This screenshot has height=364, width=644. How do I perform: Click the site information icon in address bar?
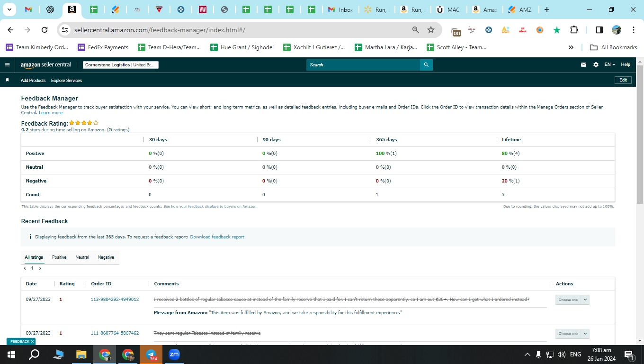(65, 30)
